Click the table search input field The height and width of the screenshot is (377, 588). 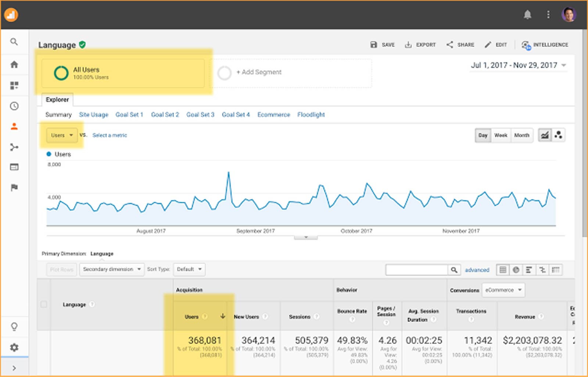coord(416,270)
